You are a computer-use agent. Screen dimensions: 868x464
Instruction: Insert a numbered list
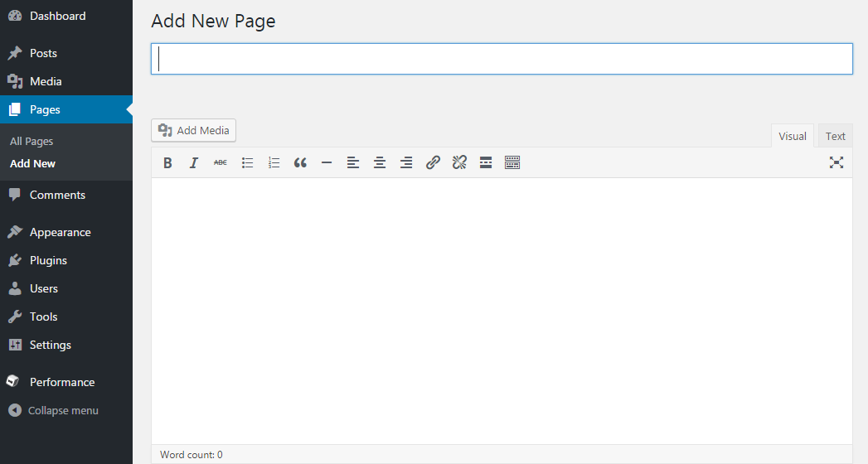(x=274, y=162)
